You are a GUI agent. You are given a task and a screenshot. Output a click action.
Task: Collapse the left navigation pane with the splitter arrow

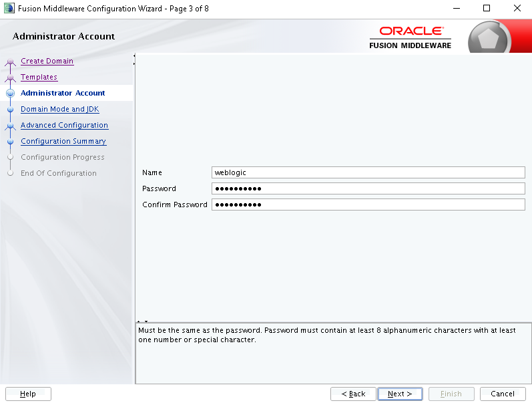(x=134, y=55)
